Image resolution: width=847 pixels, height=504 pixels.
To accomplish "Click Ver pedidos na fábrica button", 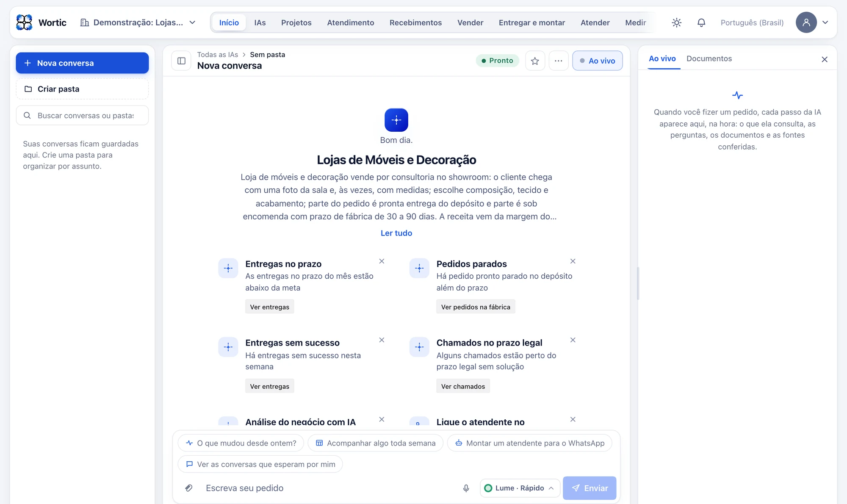I will (x=475, y=307).
